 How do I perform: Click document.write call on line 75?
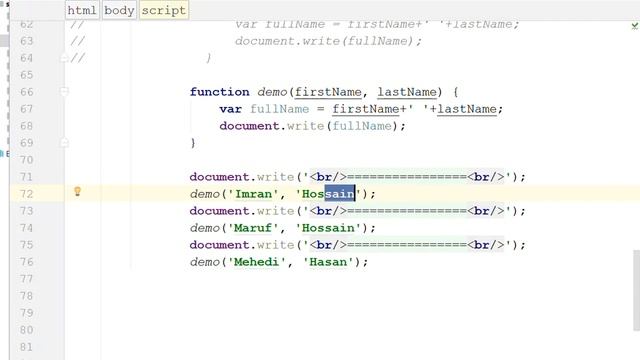pos(242,244)
